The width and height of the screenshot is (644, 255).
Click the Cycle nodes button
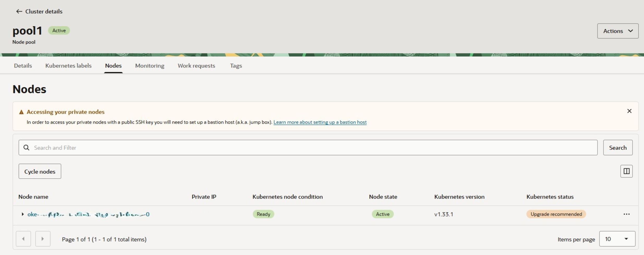point(40,171)
